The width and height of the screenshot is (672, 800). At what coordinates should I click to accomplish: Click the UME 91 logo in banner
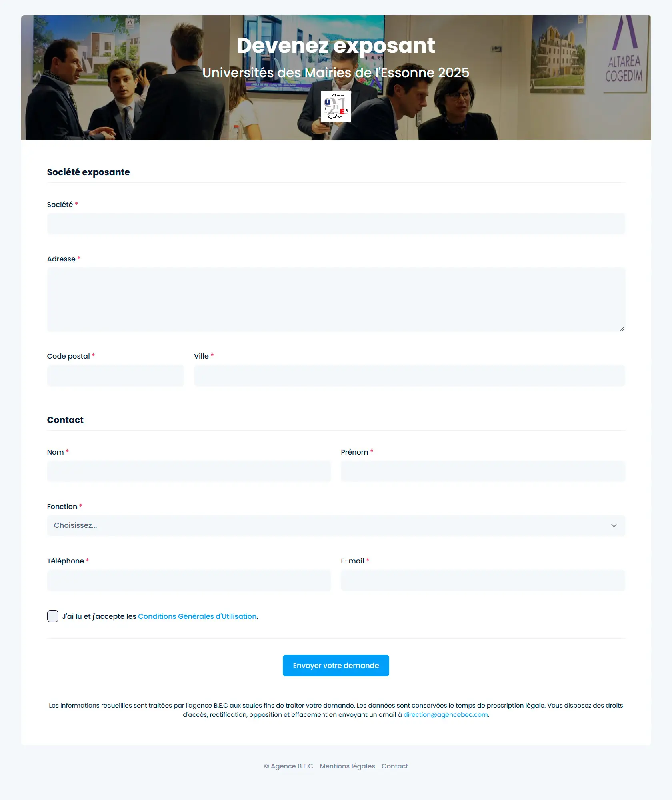coord(336,106)
